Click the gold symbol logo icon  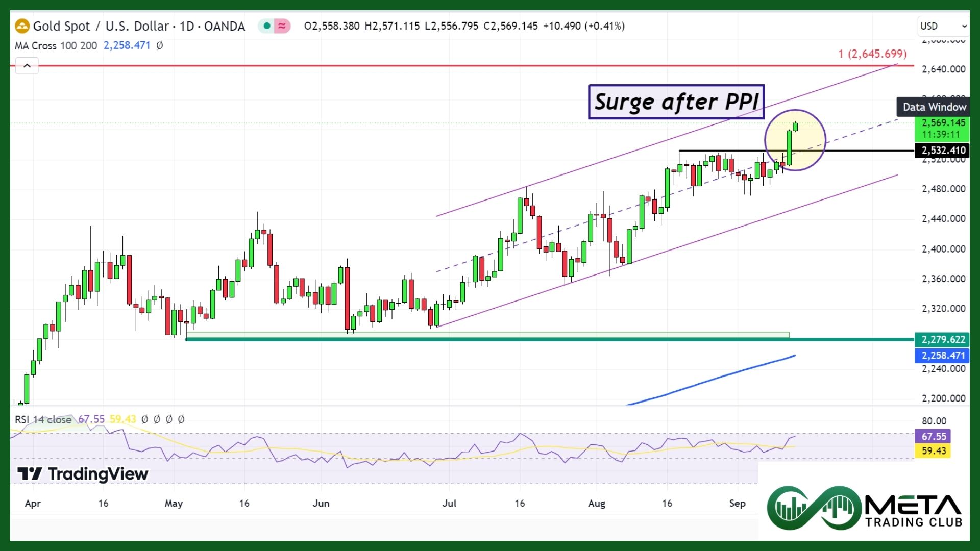click(x=22, y=26)
